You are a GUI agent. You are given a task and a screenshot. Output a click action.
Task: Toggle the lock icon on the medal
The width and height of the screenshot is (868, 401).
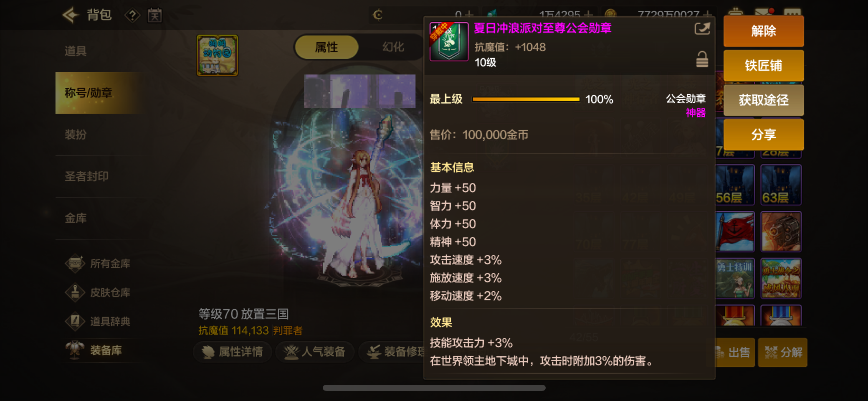click(702, 59)
